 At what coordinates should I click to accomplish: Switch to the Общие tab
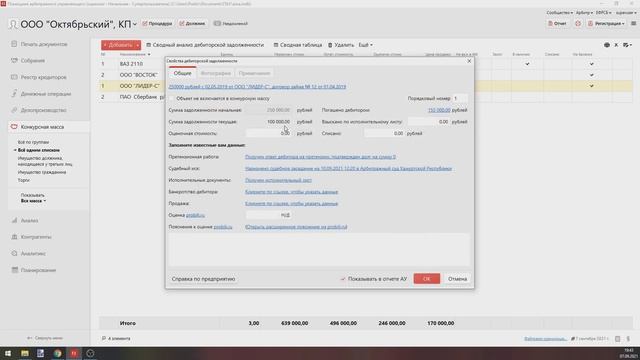[x=182, y=73]
